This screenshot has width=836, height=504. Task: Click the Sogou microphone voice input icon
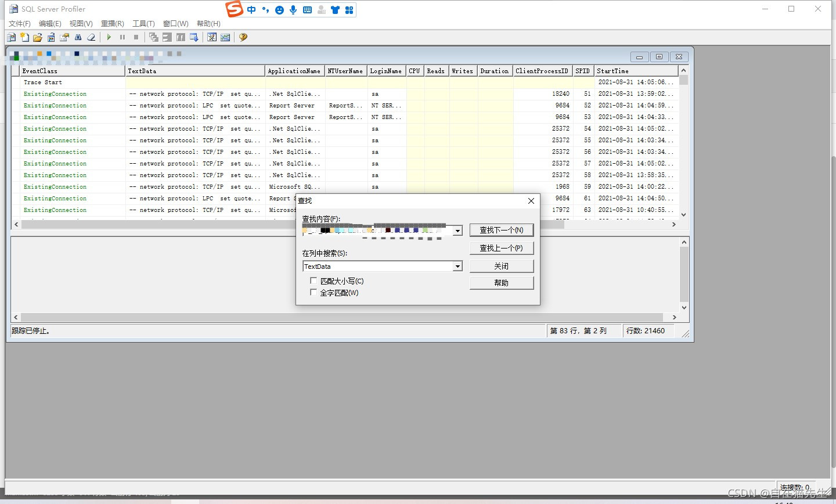(x=293, y=10)
